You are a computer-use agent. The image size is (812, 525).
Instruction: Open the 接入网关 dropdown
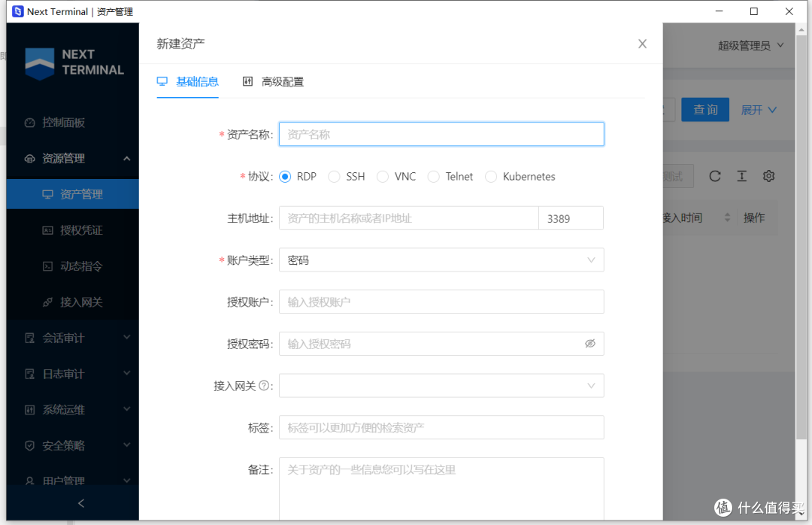point(441,386)
